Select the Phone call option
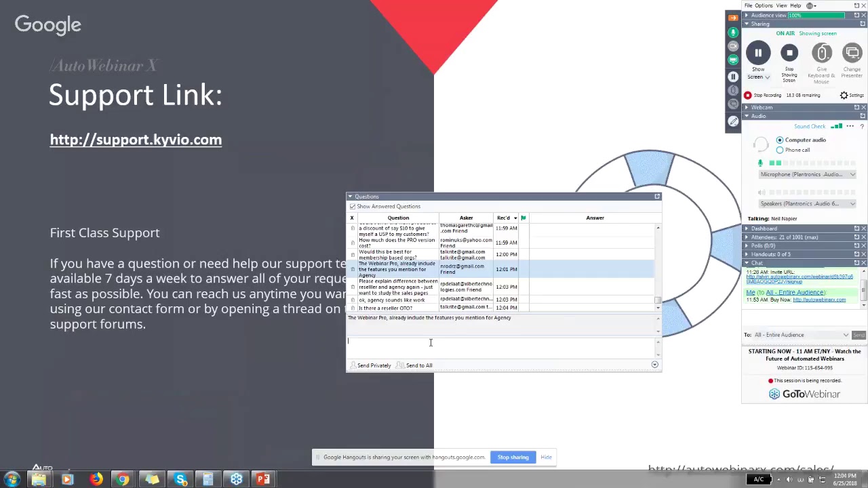The image size is (868, 488). 780,150
